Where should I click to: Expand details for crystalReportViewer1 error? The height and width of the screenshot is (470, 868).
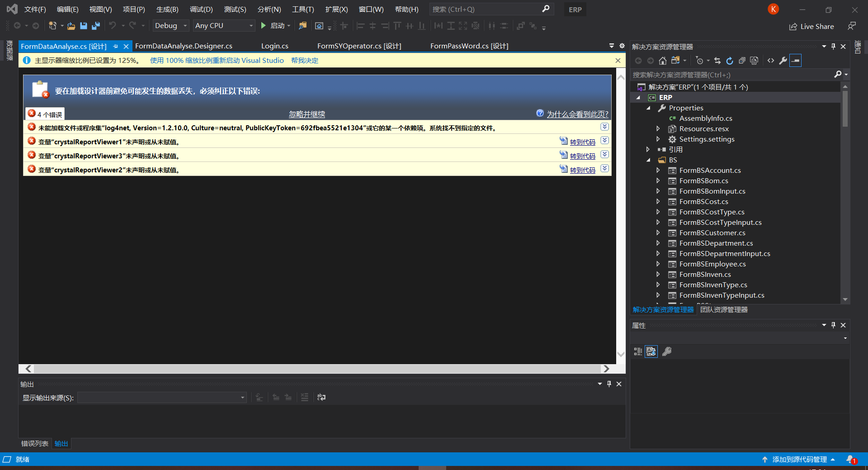tap(604, 141)
